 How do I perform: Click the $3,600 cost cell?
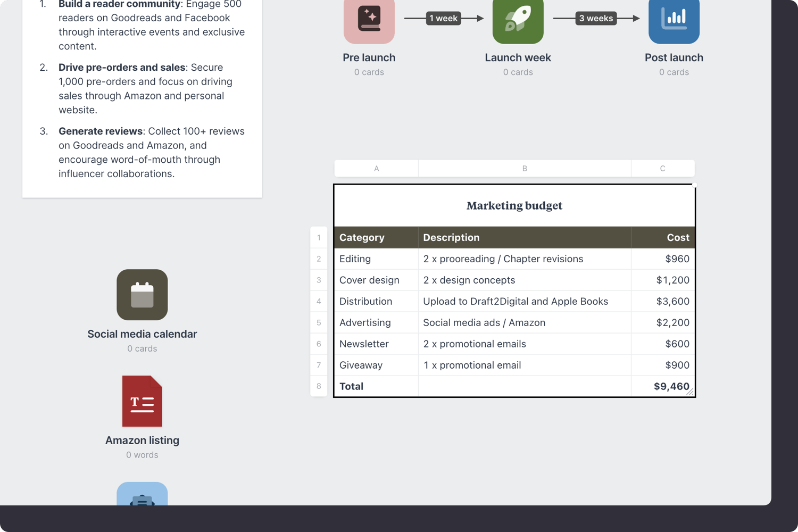663,301
